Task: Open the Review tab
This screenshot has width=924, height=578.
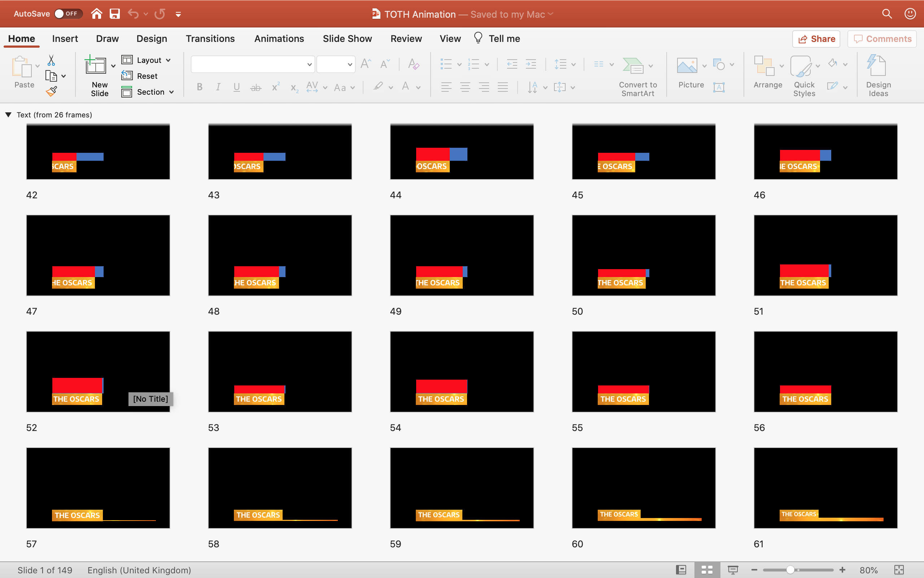Action: coord(406,39)
